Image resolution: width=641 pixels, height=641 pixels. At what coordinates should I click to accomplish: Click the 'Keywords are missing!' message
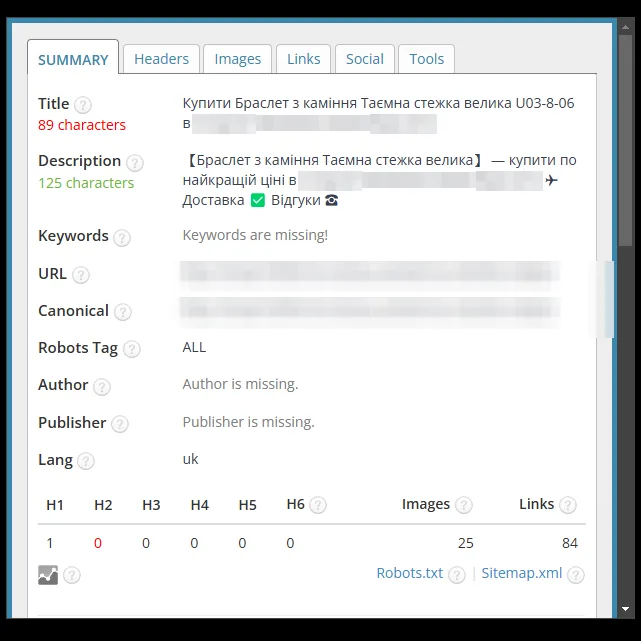[255, 235]
